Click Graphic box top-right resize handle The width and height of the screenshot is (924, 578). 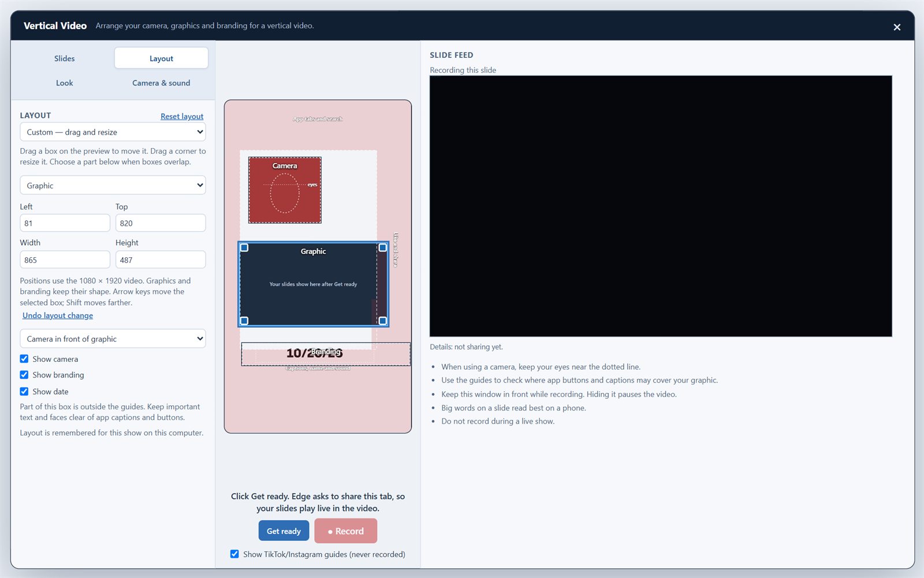coord(382,247)
